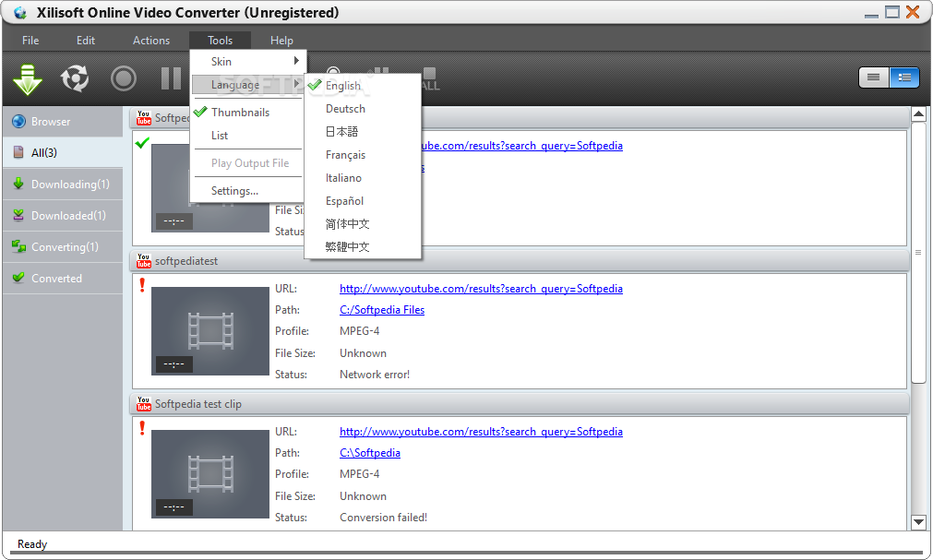Click the pause toolbar button
Viewport: 933px width, 560px height.
coord(171,78)
